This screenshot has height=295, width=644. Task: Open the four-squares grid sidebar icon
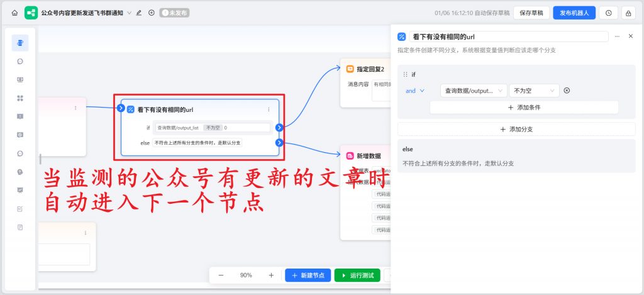point(20,98)
